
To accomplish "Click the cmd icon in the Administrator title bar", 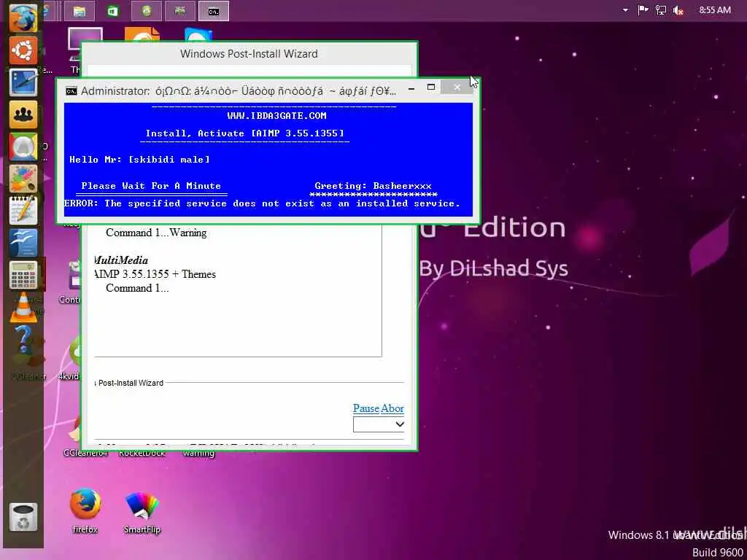I will click(71, 91).
